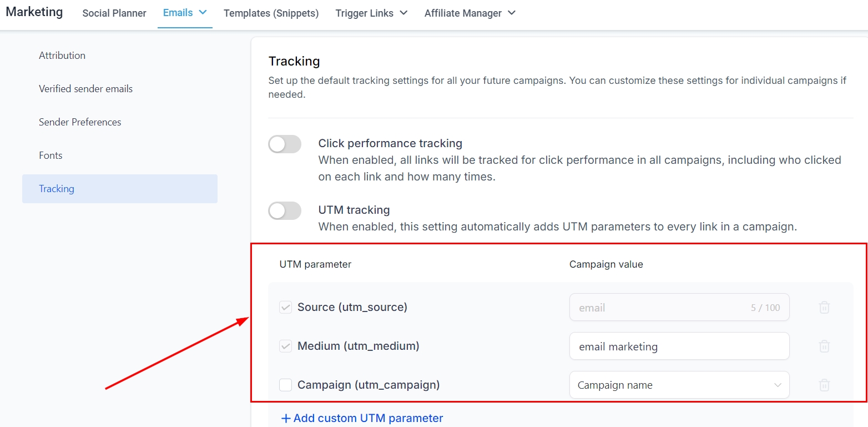The width and height of the screenshot is (868, 427).
Task: Expand the Emails menu chevron
Action: coord(203,12)
